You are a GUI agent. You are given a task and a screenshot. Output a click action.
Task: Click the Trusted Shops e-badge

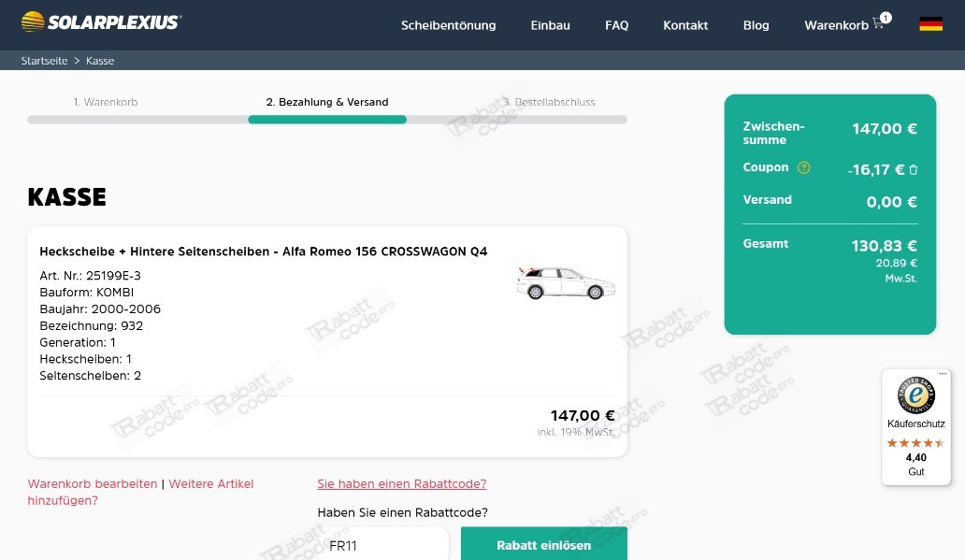click(915, 395)
